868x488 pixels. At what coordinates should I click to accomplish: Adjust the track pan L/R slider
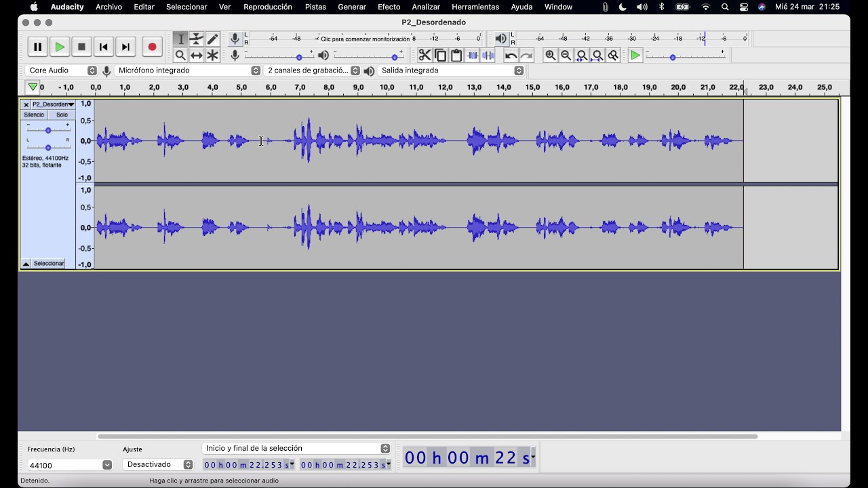48,146
